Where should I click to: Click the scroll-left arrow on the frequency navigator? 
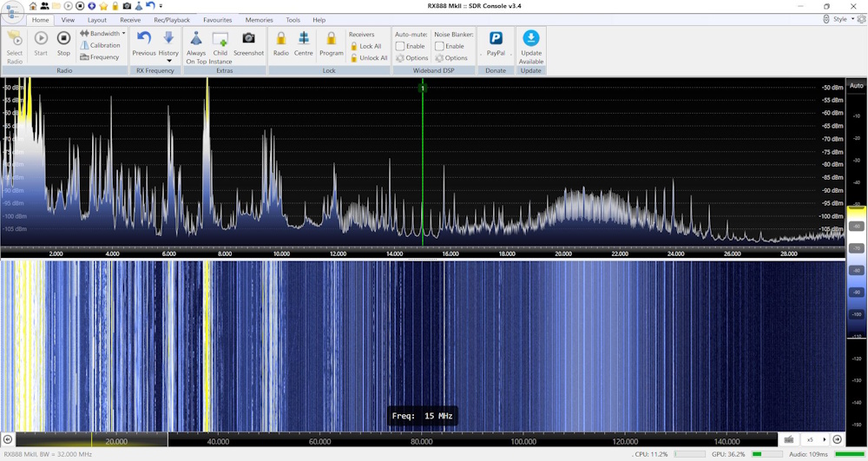8,439
